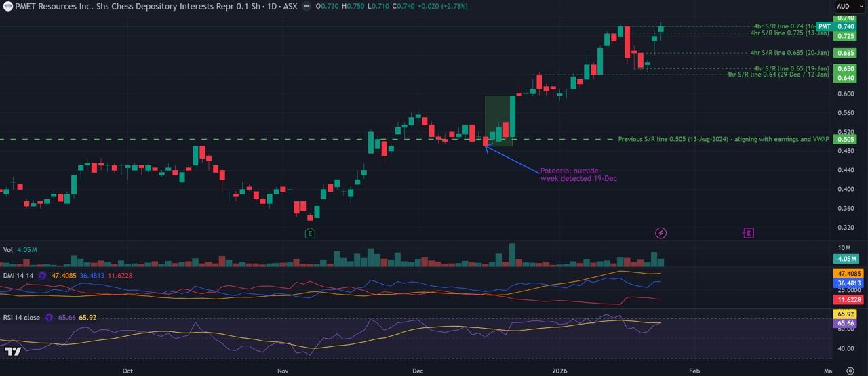The height and width of the screenshot is (376, 868).
Task: Click the DMI indicator source code icon
Action: coord(42,276)
